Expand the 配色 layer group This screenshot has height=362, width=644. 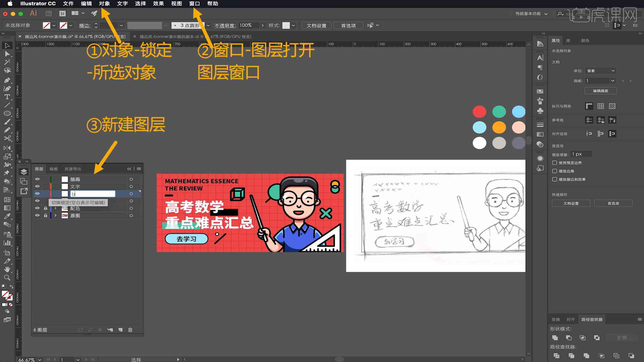tap(55, 208)
